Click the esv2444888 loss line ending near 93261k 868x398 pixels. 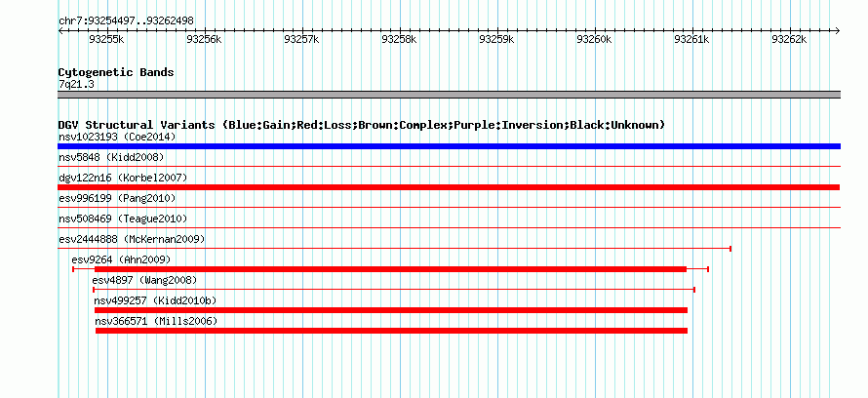point(395,249)
